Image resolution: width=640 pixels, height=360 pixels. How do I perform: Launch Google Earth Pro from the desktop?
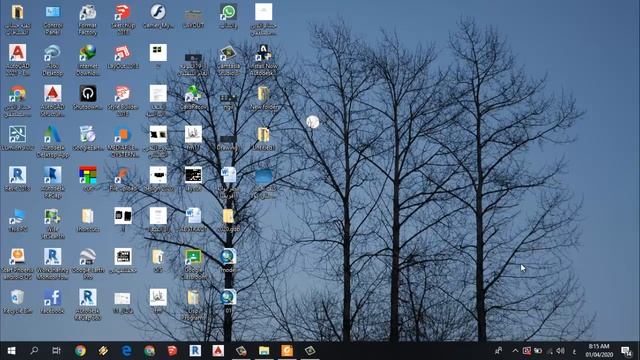[88, 264]
